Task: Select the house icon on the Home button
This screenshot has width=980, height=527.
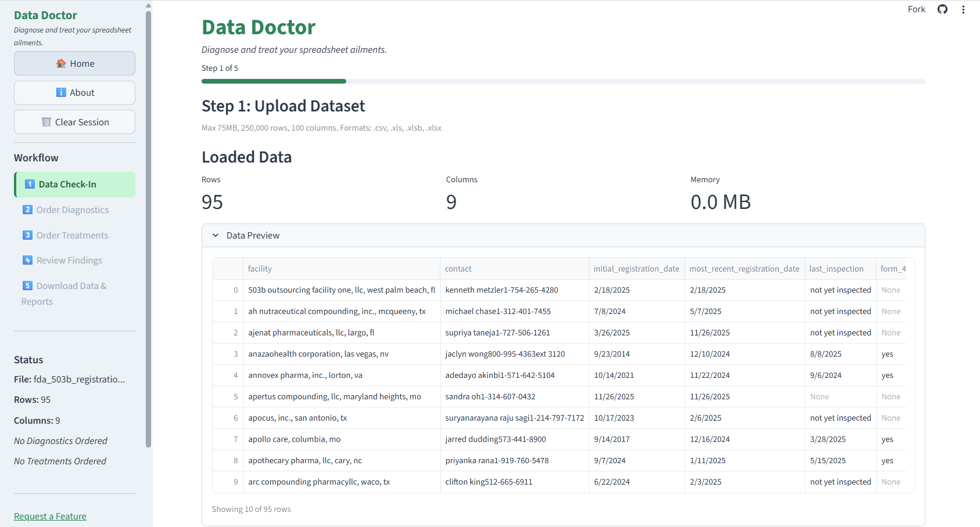Action: pyautogui.click(x=61, y=63)
